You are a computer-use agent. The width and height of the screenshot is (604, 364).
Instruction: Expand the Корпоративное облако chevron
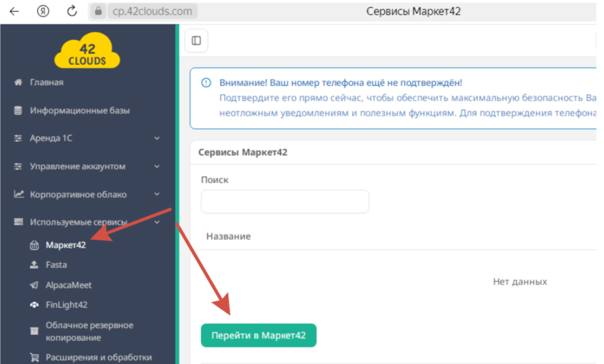[x=157, y=195]
